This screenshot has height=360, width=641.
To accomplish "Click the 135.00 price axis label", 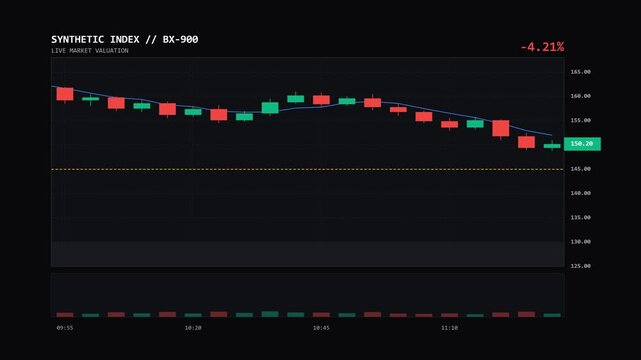I will point(580,217).
